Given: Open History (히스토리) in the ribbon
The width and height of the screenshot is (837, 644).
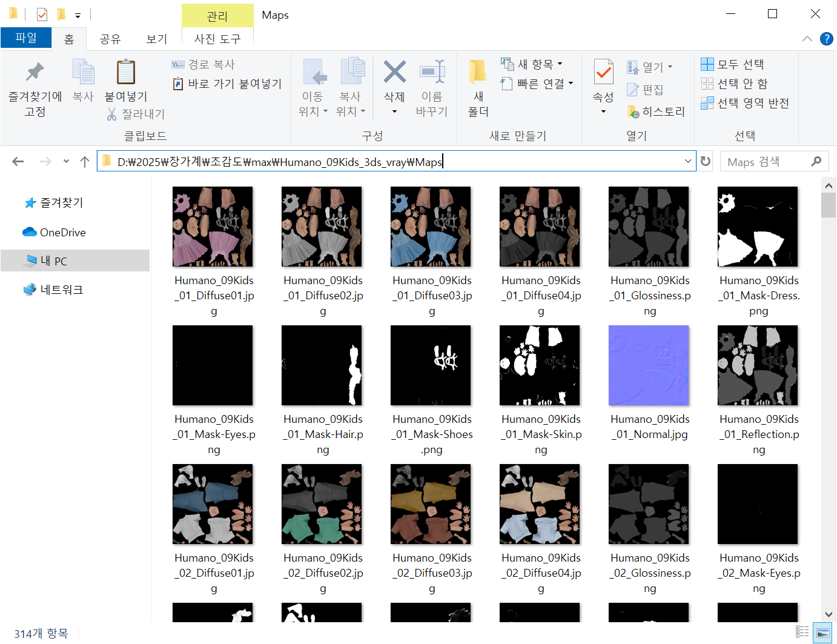Looking at the screenshot, I should click(656, 111).
